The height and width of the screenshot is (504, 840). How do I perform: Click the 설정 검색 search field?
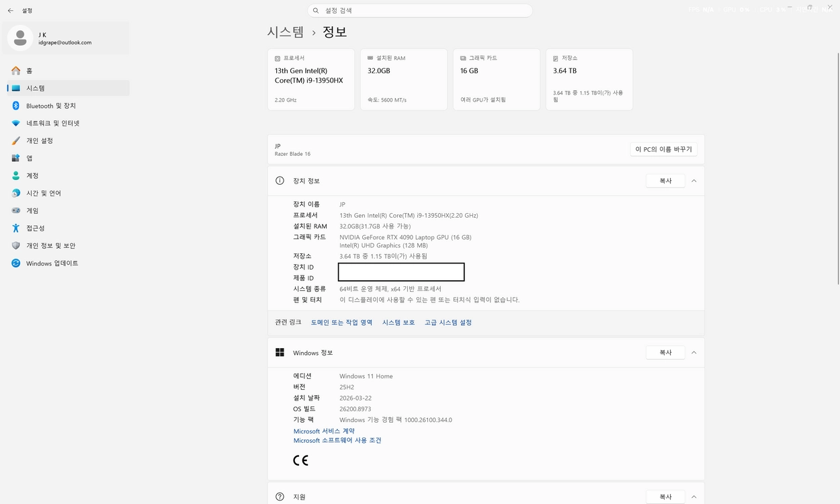click(420, 11)
